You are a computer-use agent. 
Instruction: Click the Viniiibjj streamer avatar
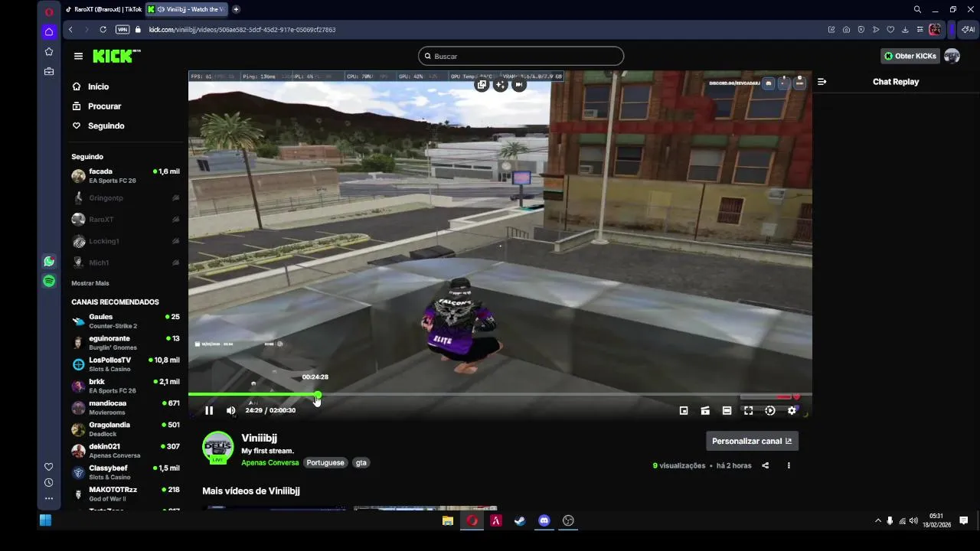[x=218, y=448]
